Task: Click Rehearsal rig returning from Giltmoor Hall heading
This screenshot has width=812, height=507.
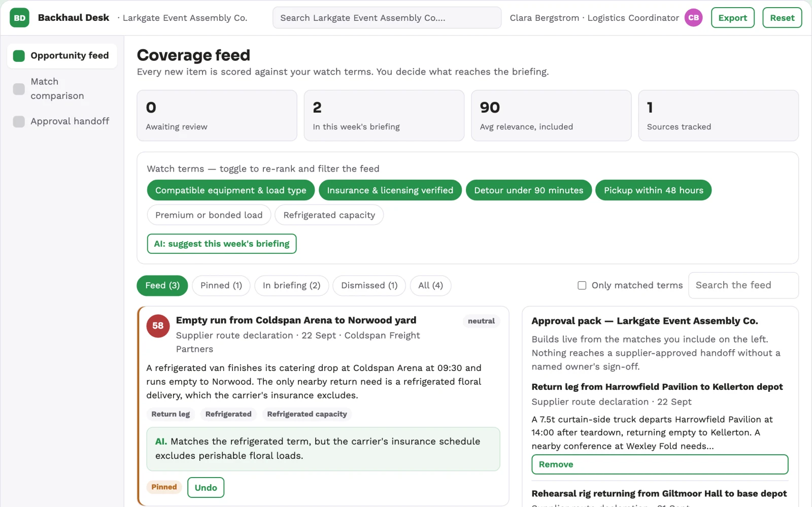Action: coord(659,493)
